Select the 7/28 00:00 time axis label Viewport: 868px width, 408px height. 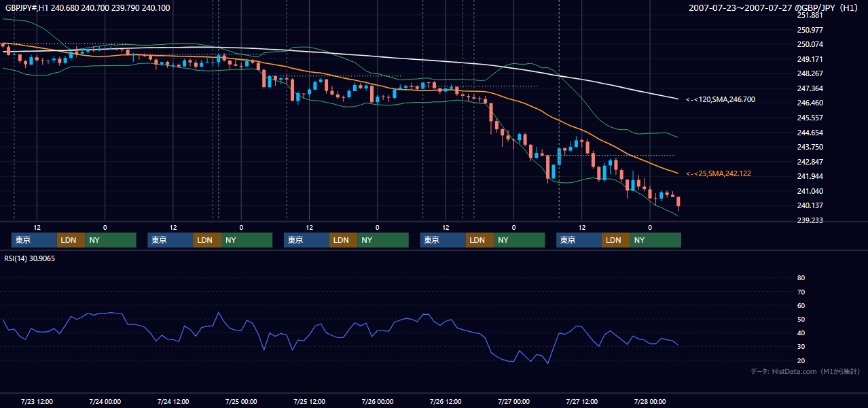pyautogui.click(x=650, y=401)
